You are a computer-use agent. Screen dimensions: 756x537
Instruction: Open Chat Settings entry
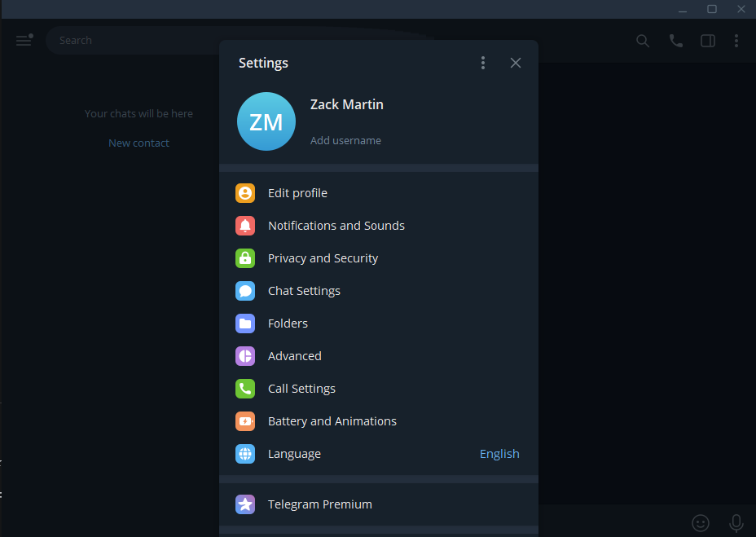coord(379,291)
